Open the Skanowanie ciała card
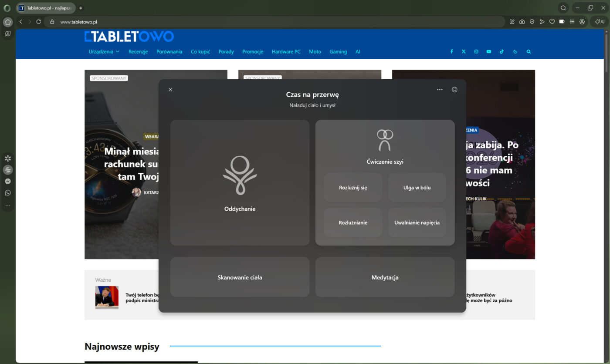The height and width of the screenshot is (364, 610). click(240, 277)
